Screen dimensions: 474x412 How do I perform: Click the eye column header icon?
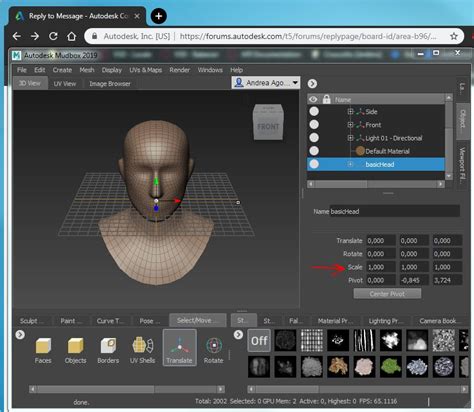[x=313, y=99]
